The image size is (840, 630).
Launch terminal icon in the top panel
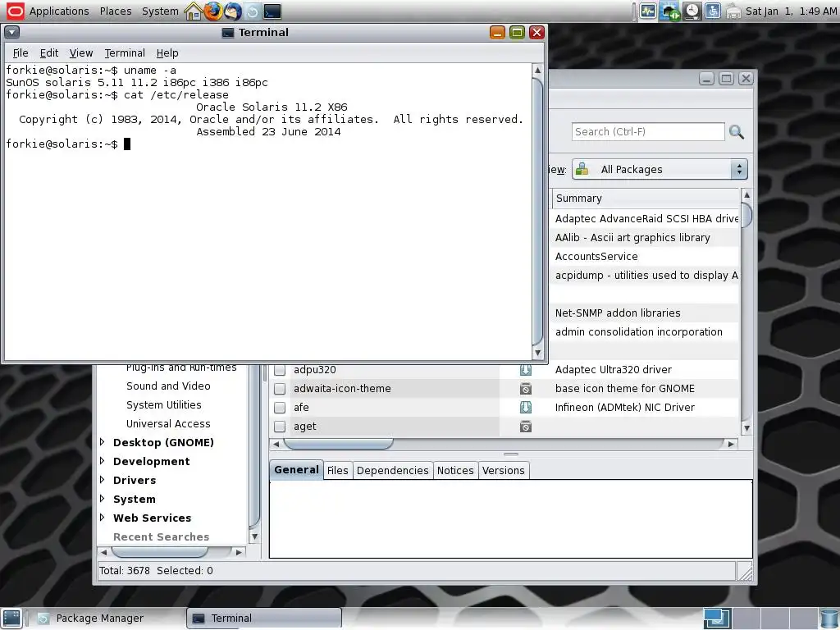pos(272,11)
